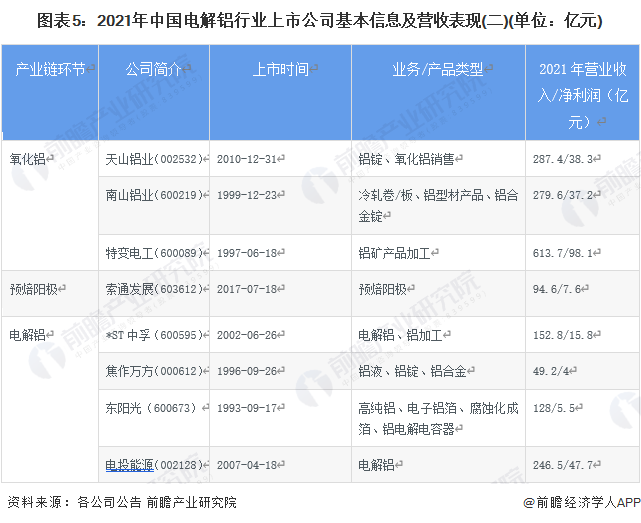Viewport: 641px width, 523px height.
Task: Select the 索通发展(603612) cell
Action: [154, 293]
